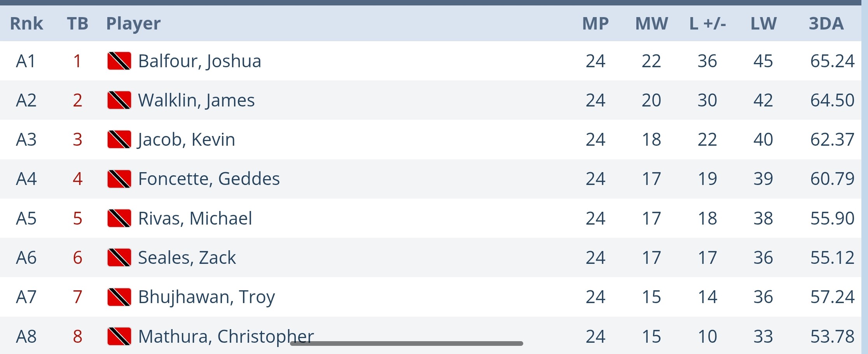Select Seales, Zack's 3DA value 55.12
Image resolution: width=868 pixels, height=354 pixels.
tap(832, 258)
